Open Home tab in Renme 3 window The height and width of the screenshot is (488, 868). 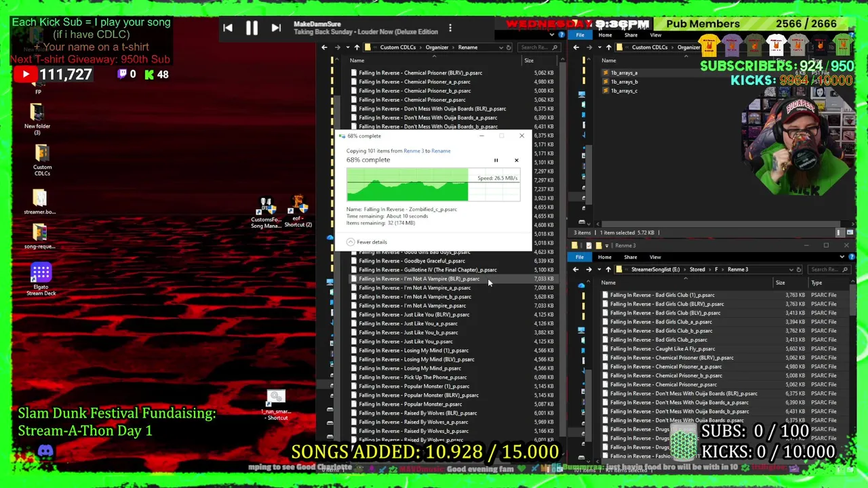coord(604,258)
